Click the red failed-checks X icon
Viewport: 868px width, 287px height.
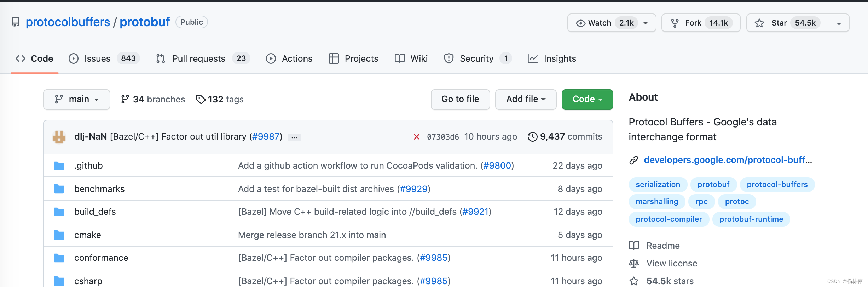(417, 137)
